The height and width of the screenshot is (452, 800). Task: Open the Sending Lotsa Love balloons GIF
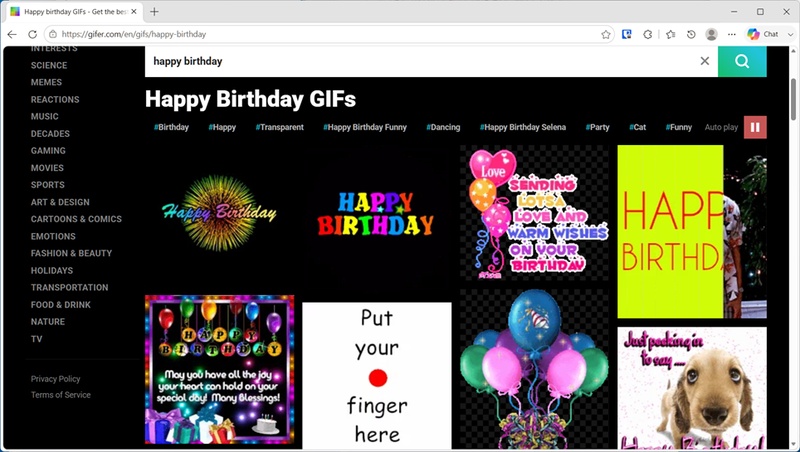pos(534,213)
